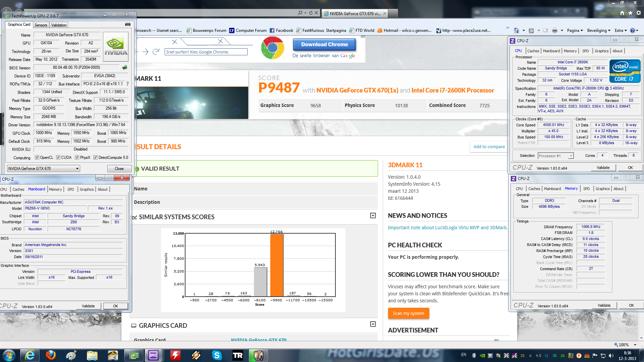
Task: Open the zoom level 100% dropdown arrow
Action: pyautogui.click(x=635, y=345)
